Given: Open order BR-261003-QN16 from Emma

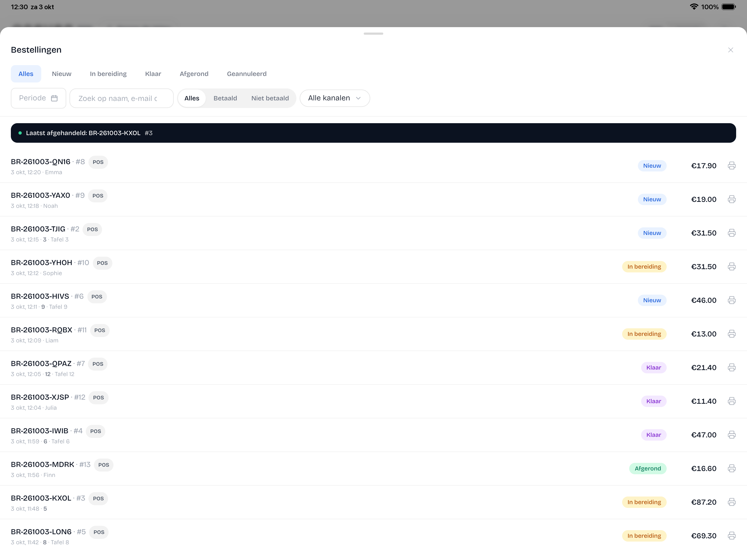Looking at the screenshot, I should click(x=373, y=166).
